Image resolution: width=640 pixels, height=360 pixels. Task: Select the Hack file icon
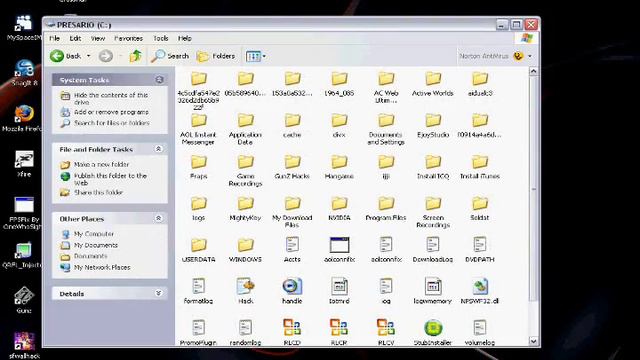pos(245,291)
